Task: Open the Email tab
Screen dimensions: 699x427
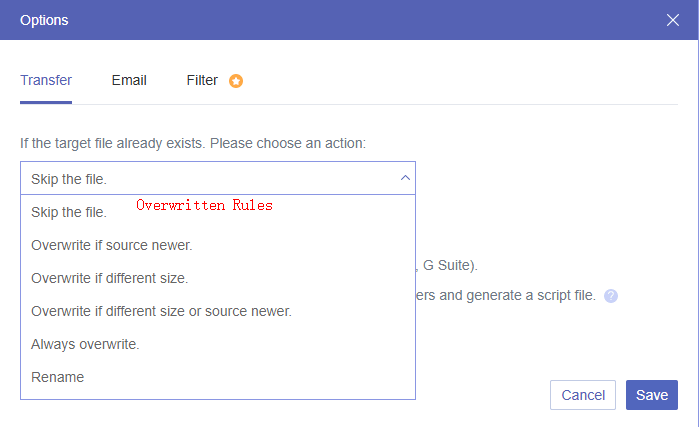Action: click(129, 80)
